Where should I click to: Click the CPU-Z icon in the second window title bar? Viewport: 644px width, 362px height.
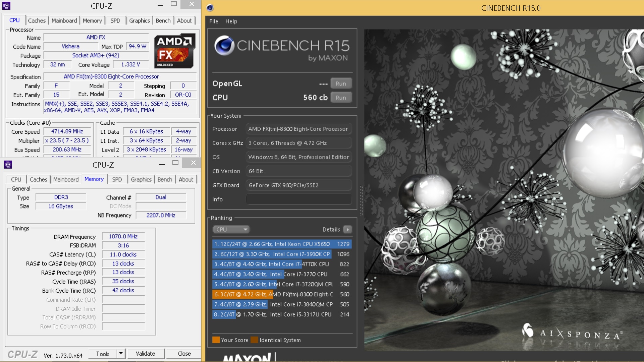coord(8,165)
